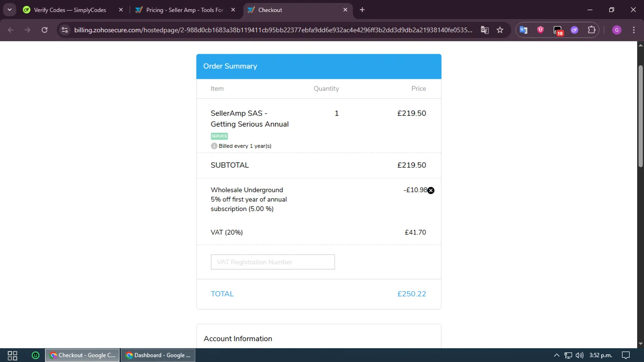Open volume control tray icon
This screenshot has height=362, width=644.
[x=580, y=356]
